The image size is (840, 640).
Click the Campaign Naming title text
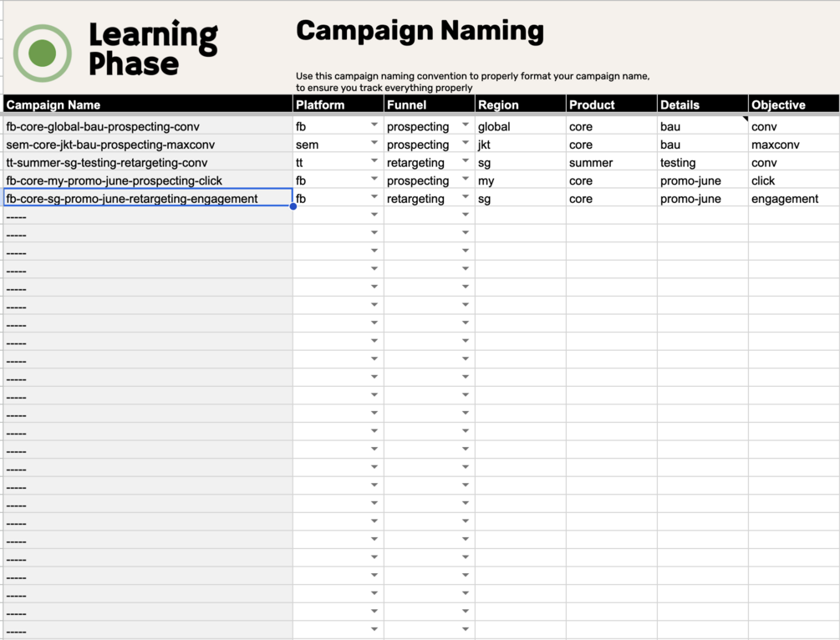[x=420, y=31]
